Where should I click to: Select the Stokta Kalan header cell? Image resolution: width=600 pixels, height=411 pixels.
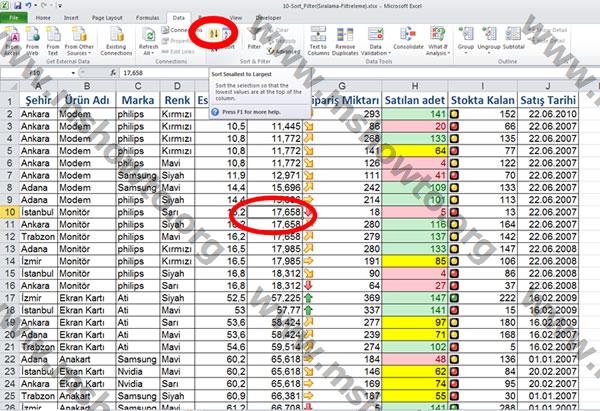point(483,100)
